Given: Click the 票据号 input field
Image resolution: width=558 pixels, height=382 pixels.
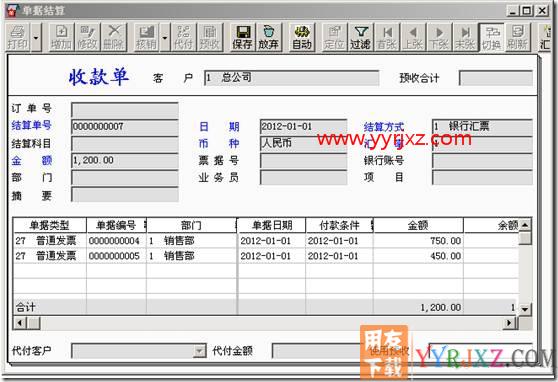Looking at the screenshot, I should [x=304, y=161].
